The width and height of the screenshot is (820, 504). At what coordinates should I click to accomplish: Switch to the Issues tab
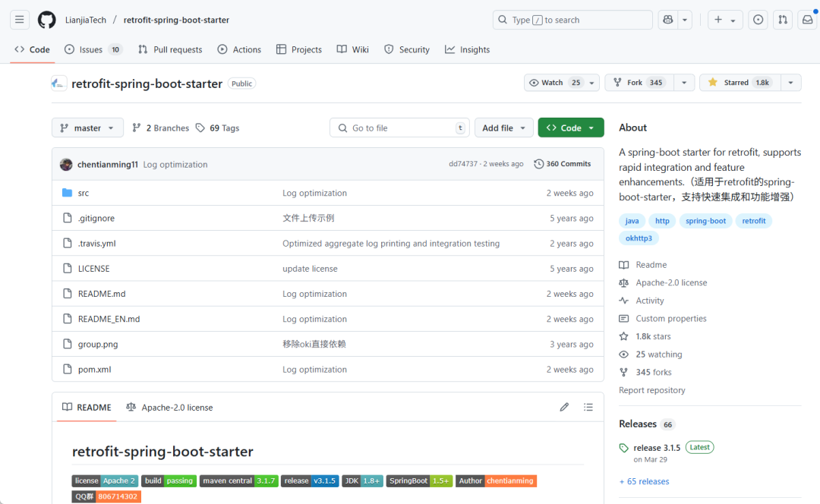(86, 49)
